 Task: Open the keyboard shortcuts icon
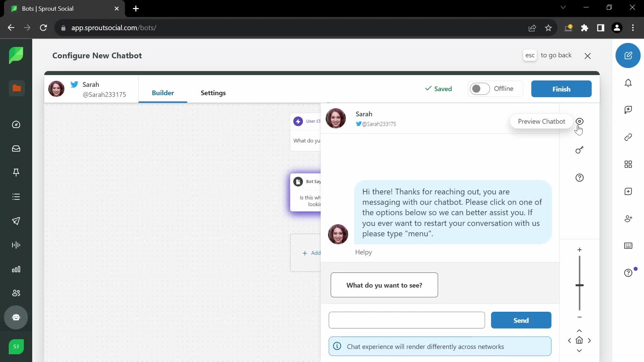pyautogui.click(x=628, y=246)
